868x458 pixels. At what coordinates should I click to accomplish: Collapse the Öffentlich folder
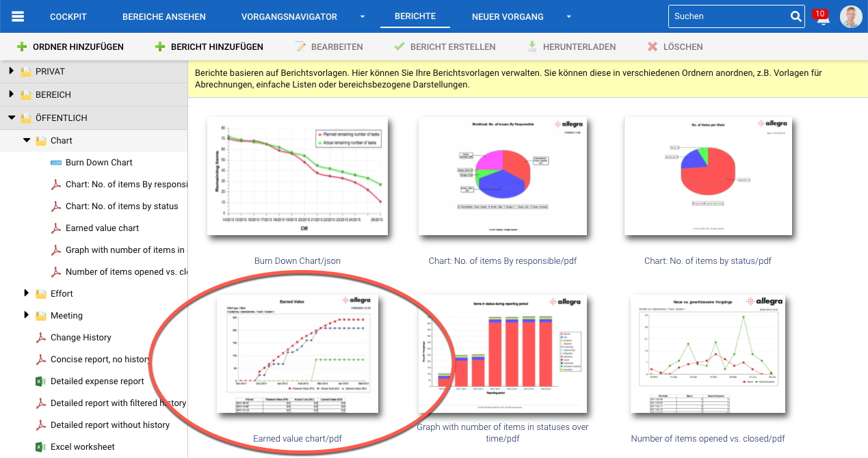[12, 118]
